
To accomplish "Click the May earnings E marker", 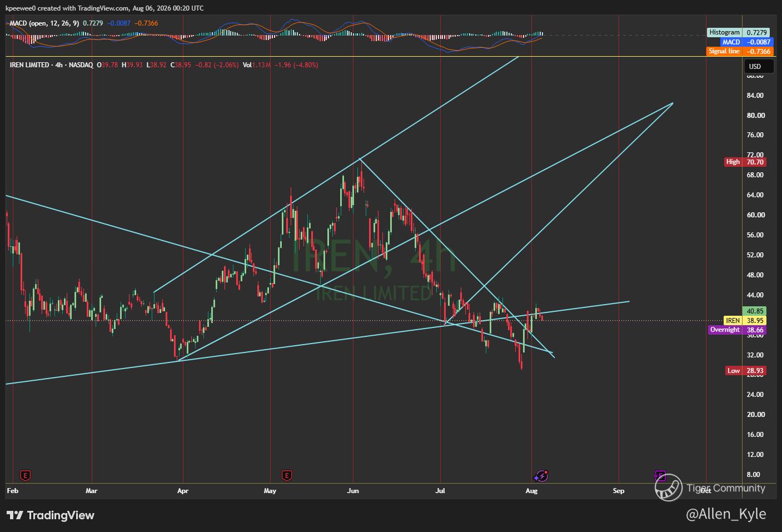I will [x=287, y=475].
